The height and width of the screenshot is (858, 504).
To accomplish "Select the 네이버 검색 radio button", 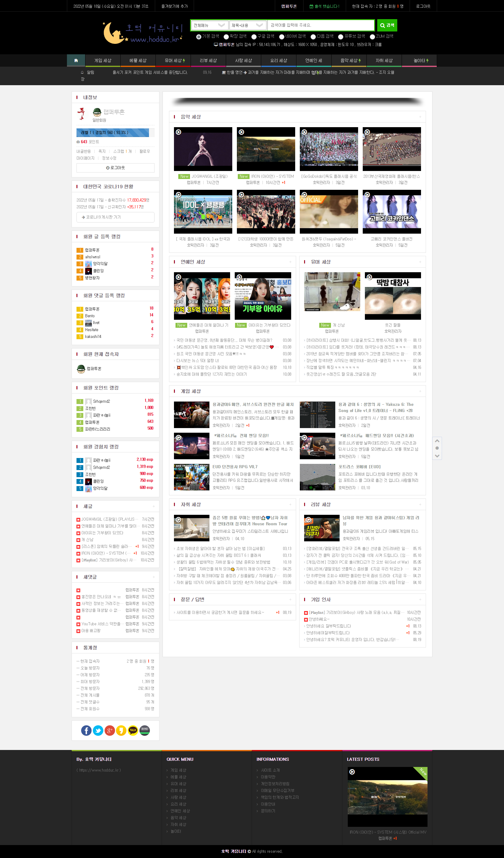I will (x=281, y=37).
